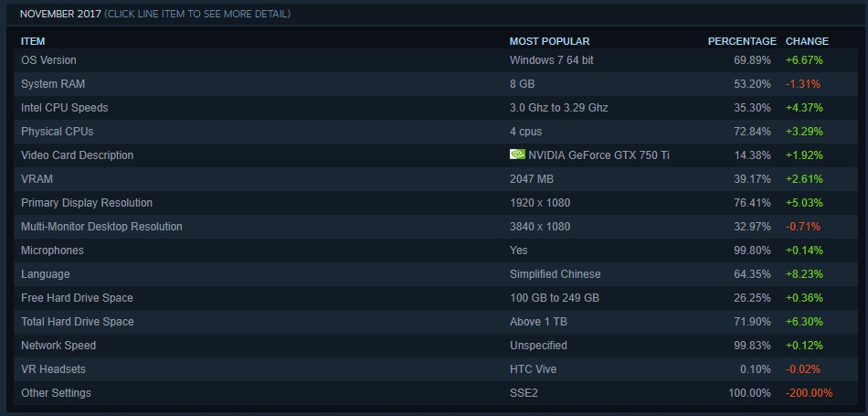868x416 pixels.
Task: Expand the OS Version row
Action: click(x=48, y=60)
